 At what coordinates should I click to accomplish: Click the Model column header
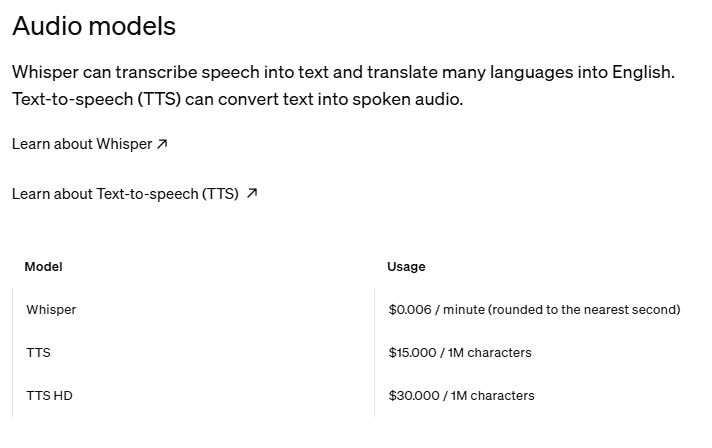coord(43,267)
